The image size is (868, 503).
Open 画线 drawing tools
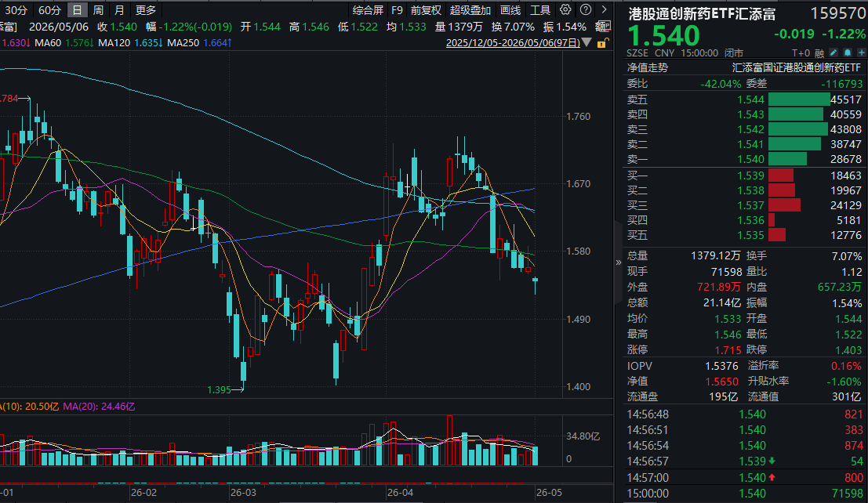pyautogui.click(x=510, y=10)
